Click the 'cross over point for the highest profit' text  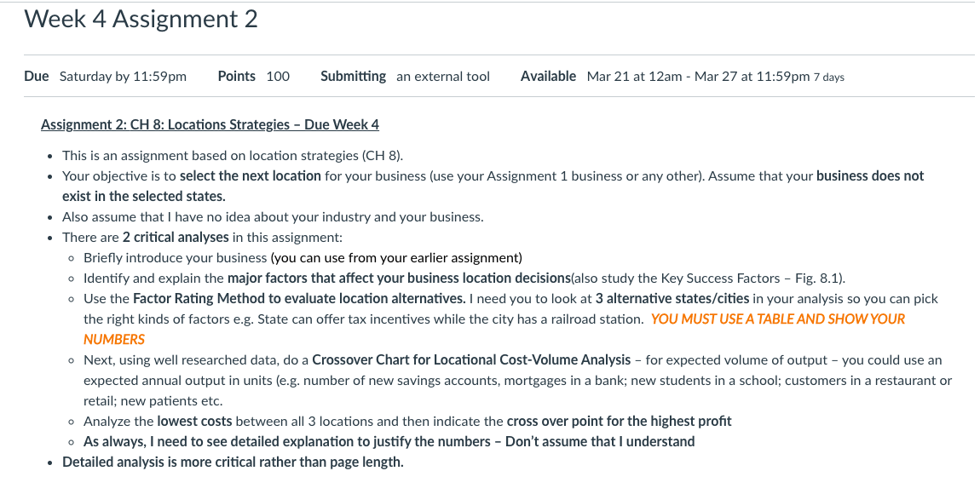tap(619, 421)
